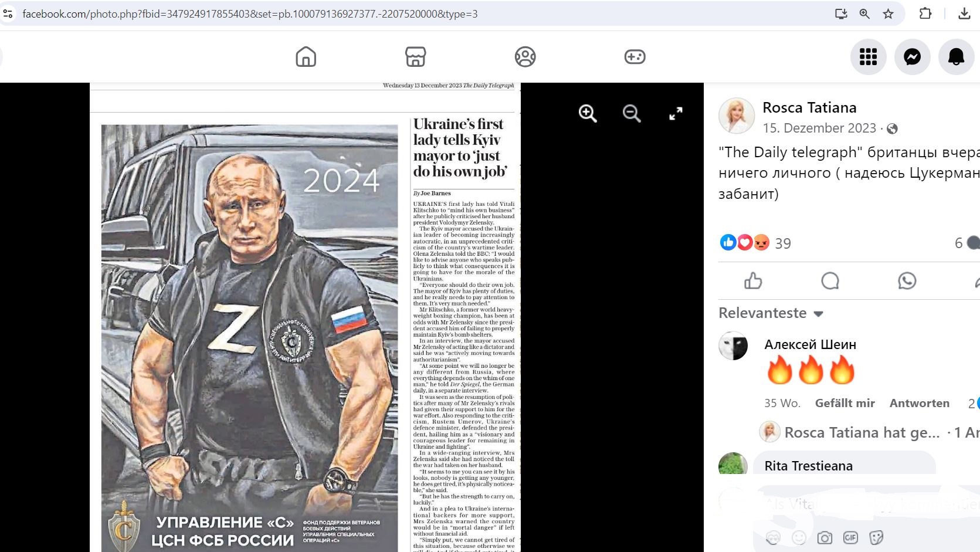Viewport: 980px width, 552px height.
Task: Like the post with thumbs-up icon
Action: tap(753, 281)
